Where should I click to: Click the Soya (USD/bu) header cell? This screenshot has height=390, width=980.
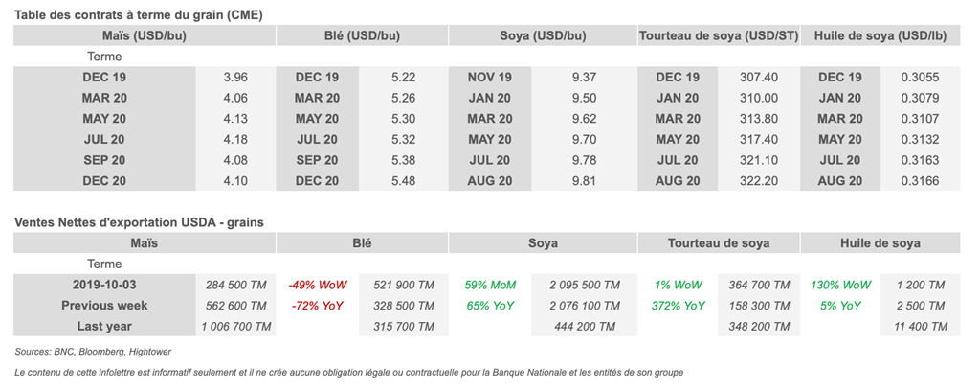[543, 35]
